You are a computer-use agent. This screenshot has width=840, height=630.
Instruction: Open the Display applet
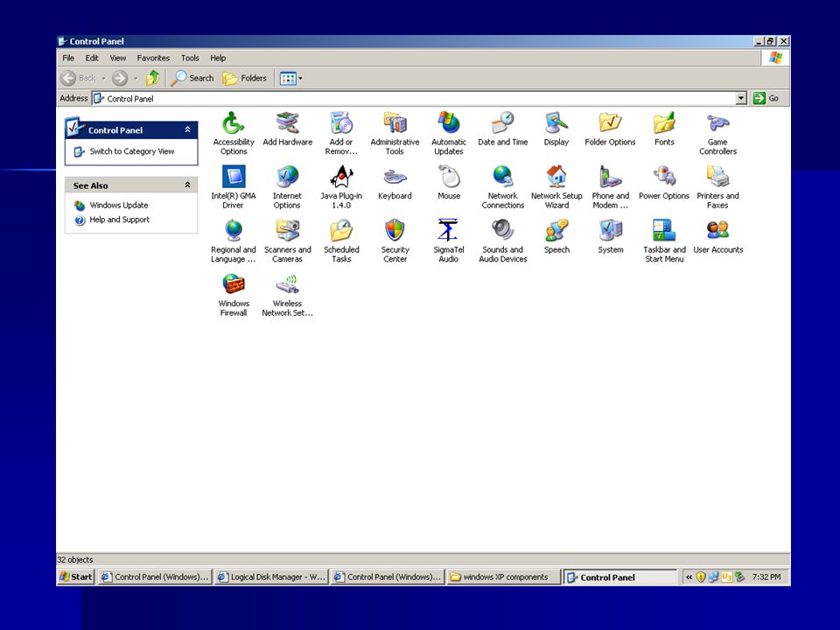click(x=556, y=129)
